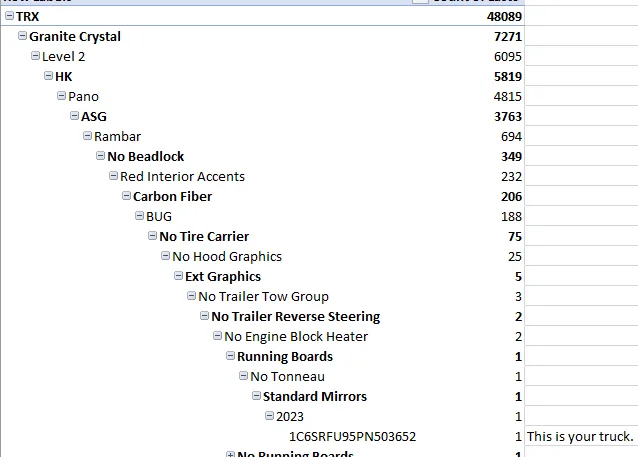This screenshot has height=457, width=638.
Task: Select the 'This is your truck.' note cell
Action: 580,437
